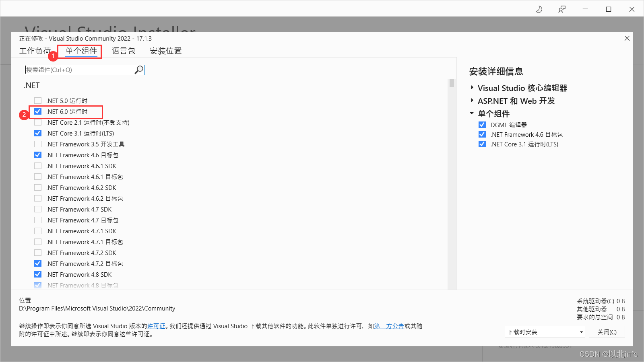
Task: Open the 第三方公告 link
Action: pos(389,326)
